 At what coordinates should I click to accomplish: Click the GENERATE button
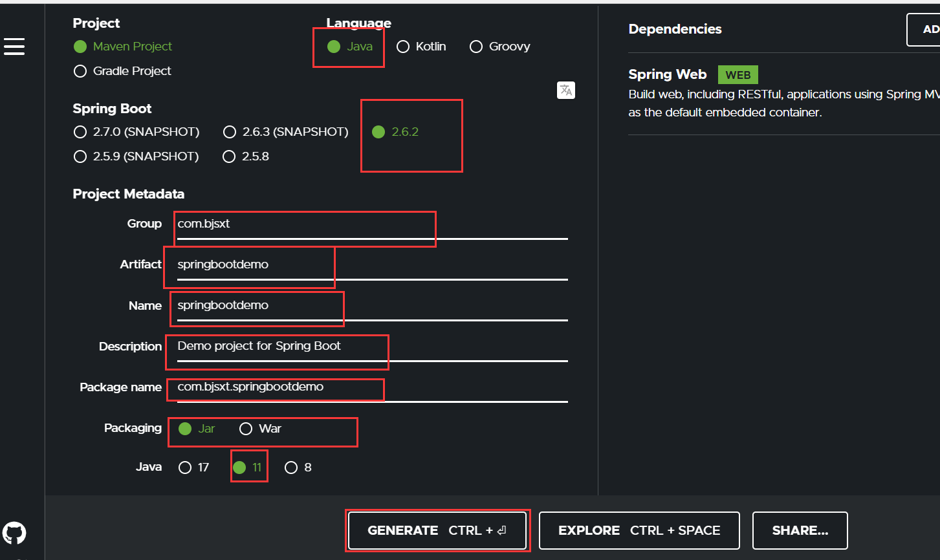point(437,530)
